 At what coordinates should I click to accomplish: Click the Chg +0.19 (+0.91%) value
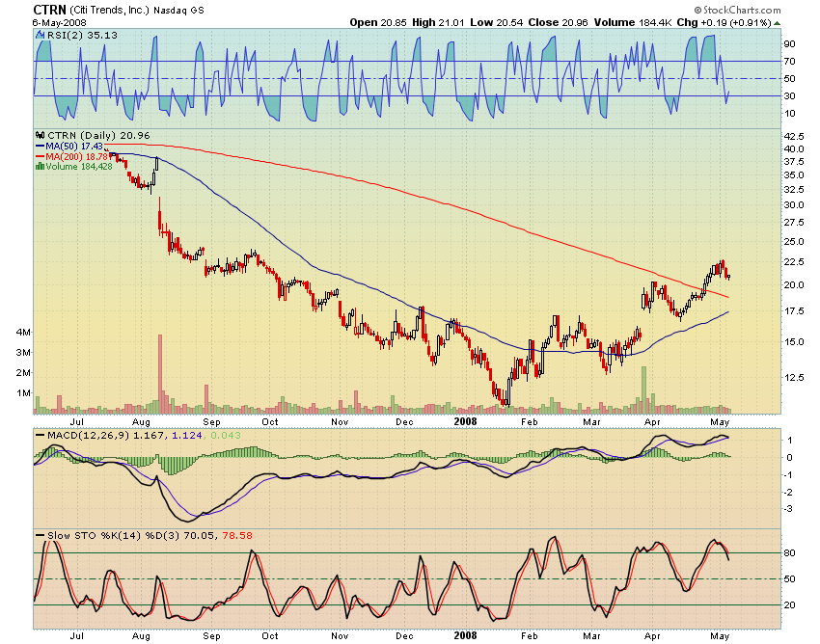pyautogui.click(x=724, y=22)
